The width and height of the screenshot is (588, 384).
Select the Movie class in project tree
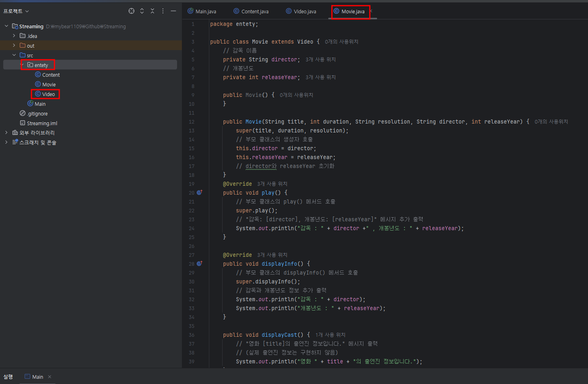pyautogui.click(x=49, y=84)
